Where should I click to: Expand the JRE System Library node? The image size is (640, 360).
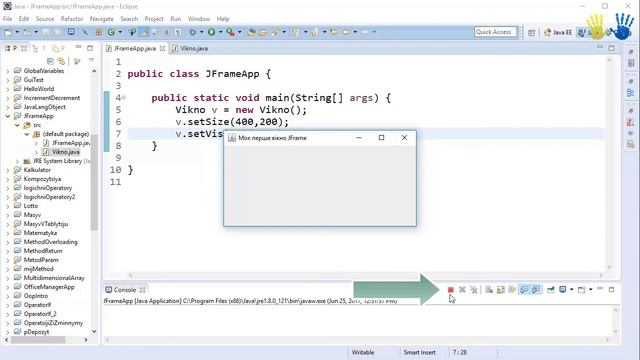18,161
